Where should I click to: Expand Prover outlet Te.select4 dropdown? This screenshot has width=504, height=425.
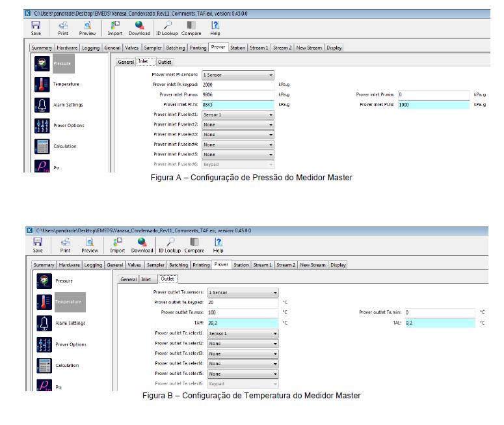(243, 364)
